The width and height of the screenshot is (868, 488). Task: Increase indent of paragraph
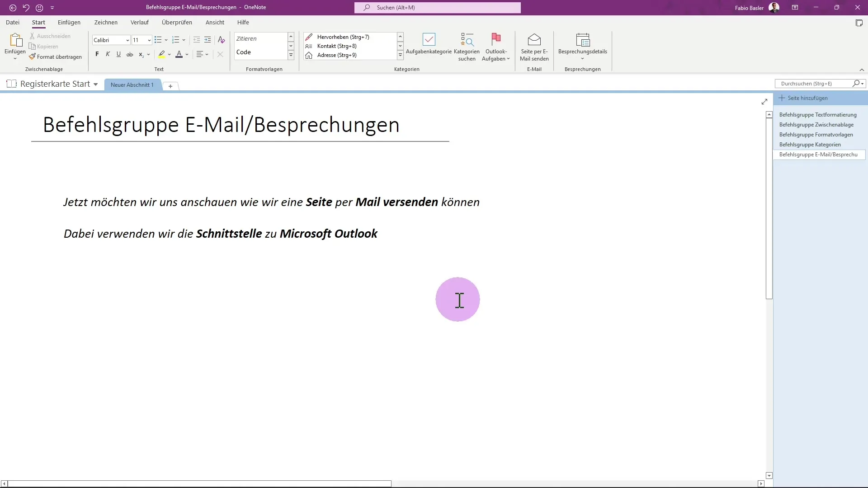click(x=208, y=40)
